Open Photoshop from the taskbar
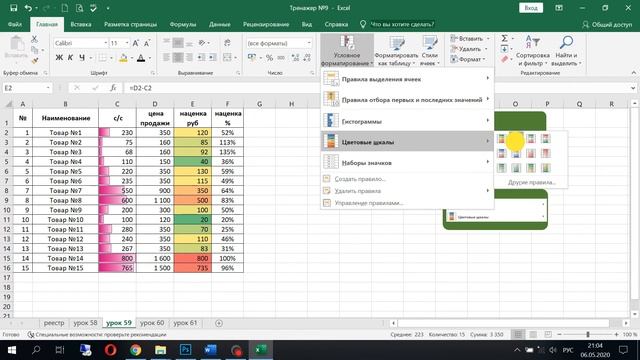Viewport: 640px width, 360px height. (x=185, y=350)
